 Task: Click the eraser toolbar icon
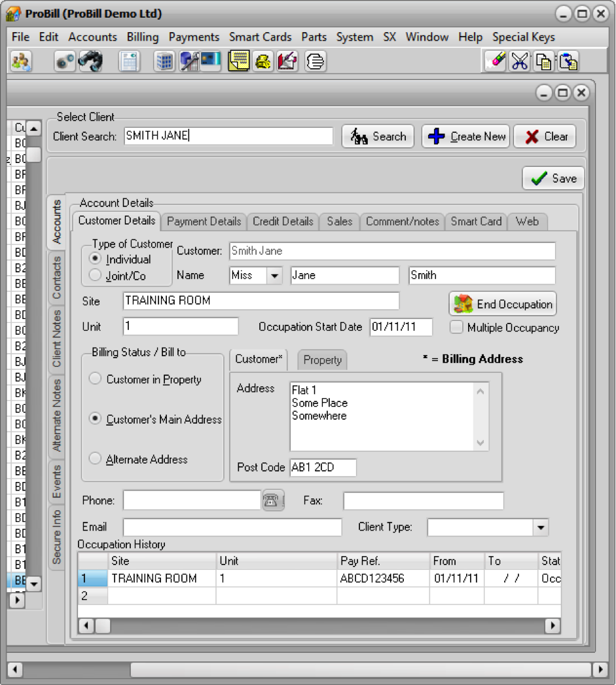point(496,61)
